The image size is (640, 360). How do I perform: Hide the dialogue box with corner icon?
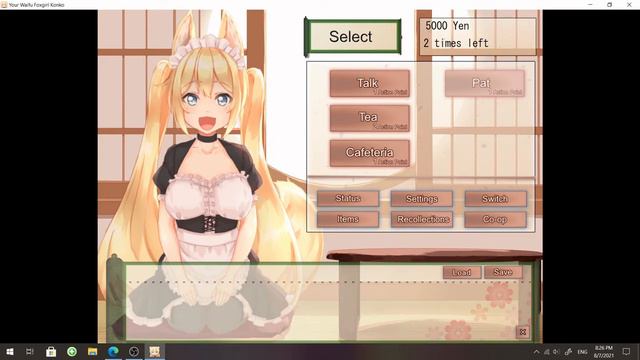(x=523, y=332)
